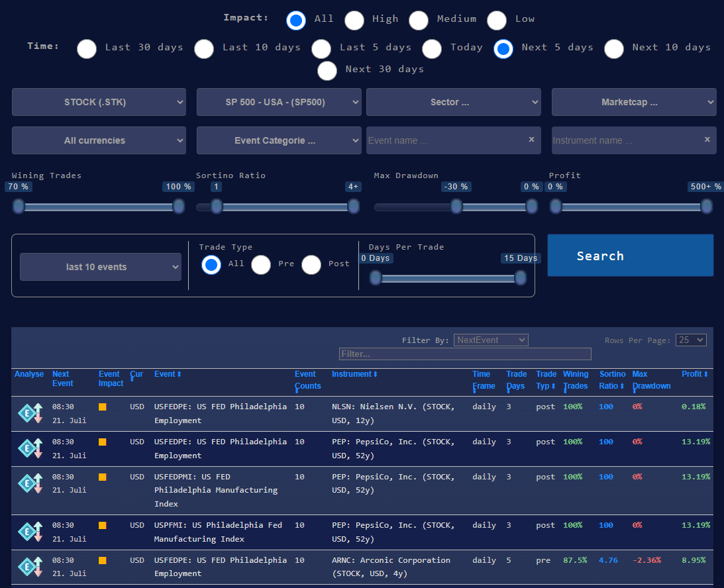
Task: Choose the Today time filter
Action: (x=432, y=48)
